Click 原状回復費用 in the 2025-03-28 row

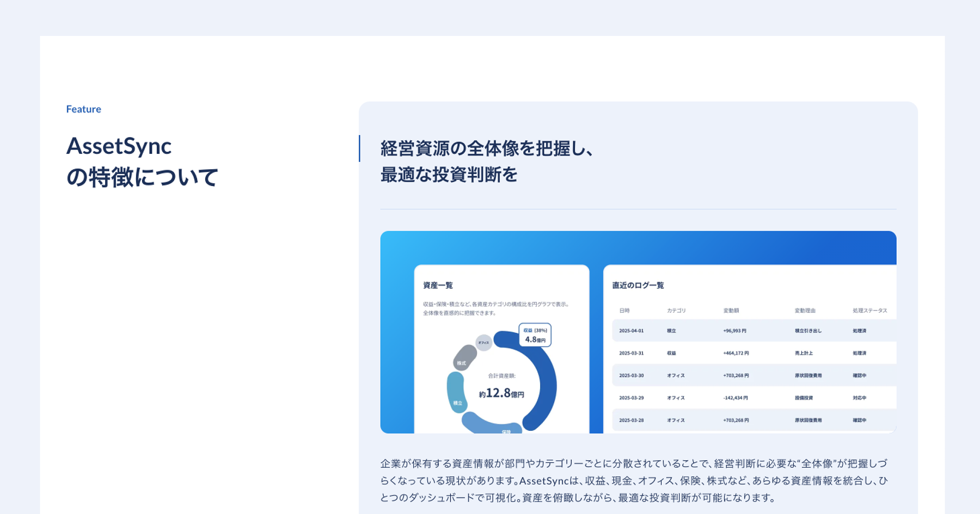point(808,420)
